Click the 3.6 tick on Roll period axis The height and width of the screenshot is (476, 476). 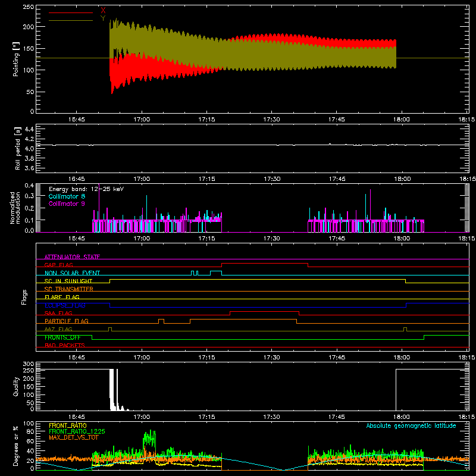(x=29, y=168)
